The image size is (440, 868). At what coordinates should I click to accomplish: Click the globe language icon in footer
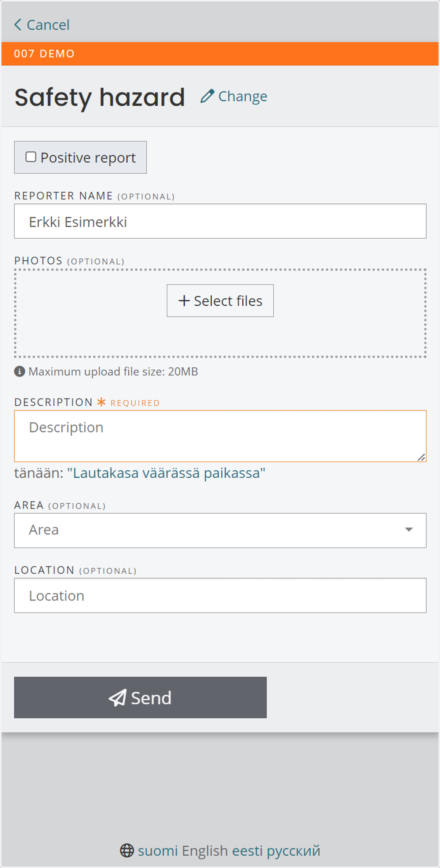tap(127, 851)
